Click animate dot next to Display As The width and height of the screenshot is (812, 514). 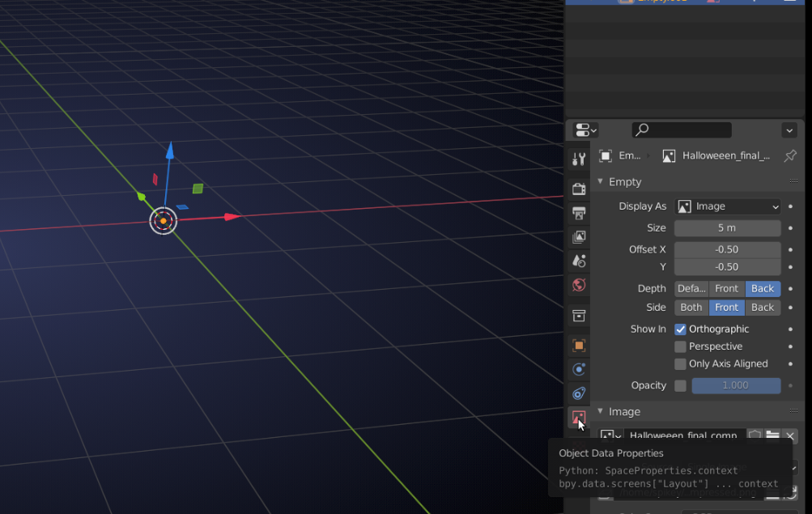click(x=790, y=206)
